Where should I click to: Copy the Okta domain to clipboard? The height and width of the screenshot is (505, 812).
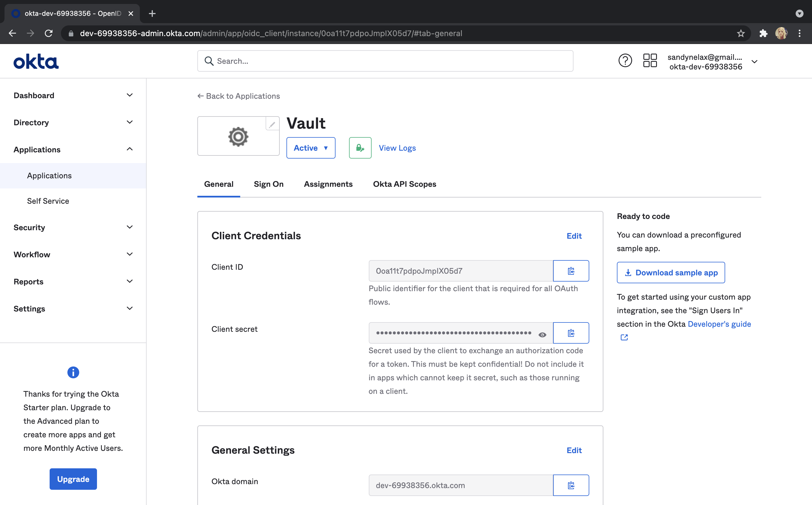coord(571,485)
